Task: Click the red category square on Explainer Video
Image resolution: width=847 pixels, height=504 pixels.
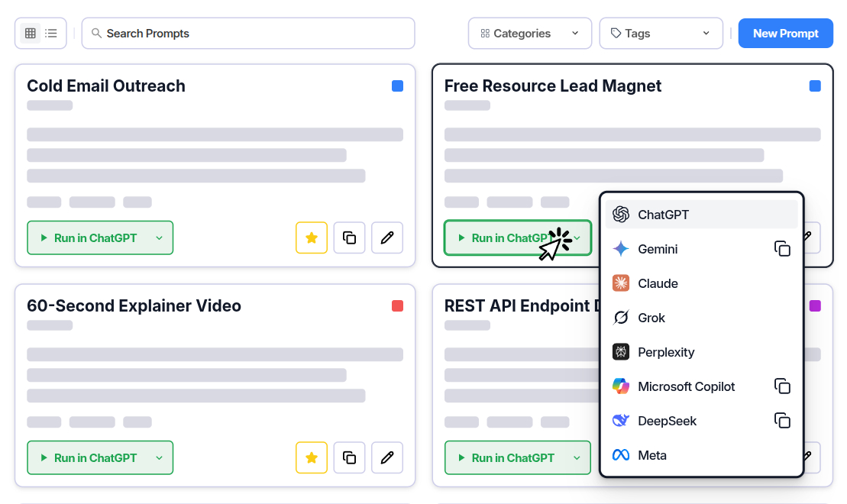Action: pos(397,305)
